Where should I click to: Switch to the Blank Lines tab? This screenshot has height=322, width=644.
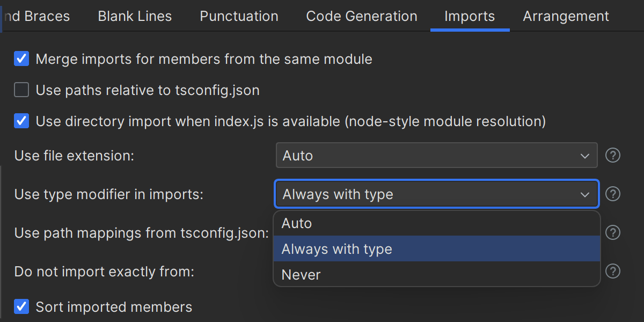click(135, 16)
